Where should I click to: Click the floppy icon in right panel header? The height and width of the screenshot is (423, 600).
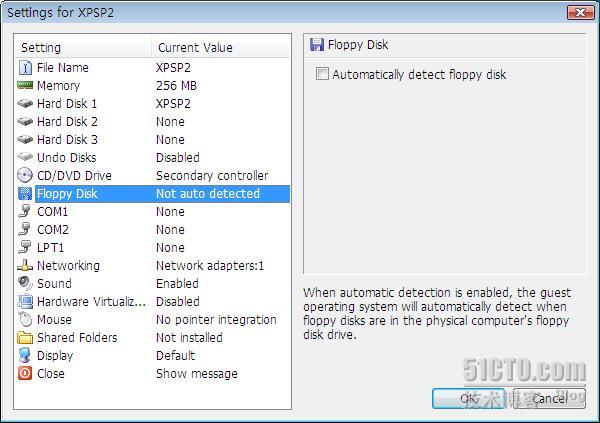click(x=317, y=45)
